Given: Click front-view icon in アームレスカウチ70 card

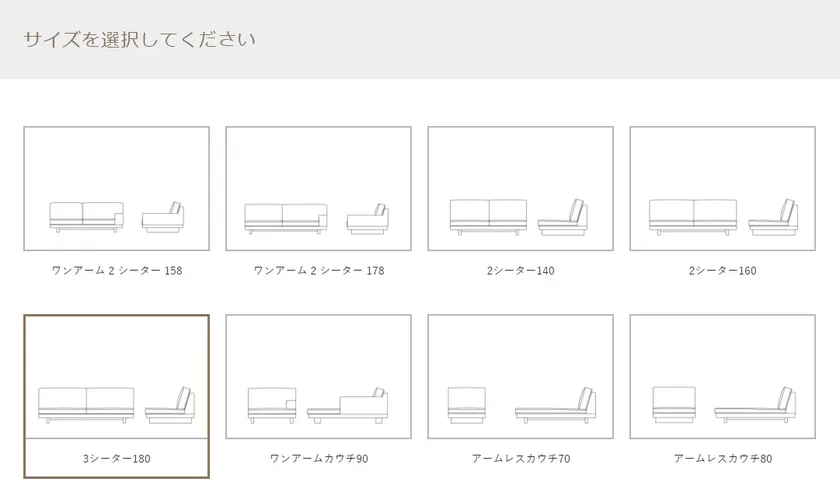Looking at the screenshot, I should (467, 405).
